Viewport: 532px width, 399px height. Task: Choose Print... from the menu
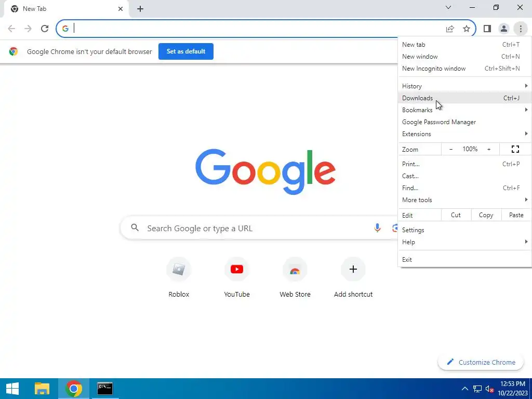pyautogui.click(x=465, y=164)
